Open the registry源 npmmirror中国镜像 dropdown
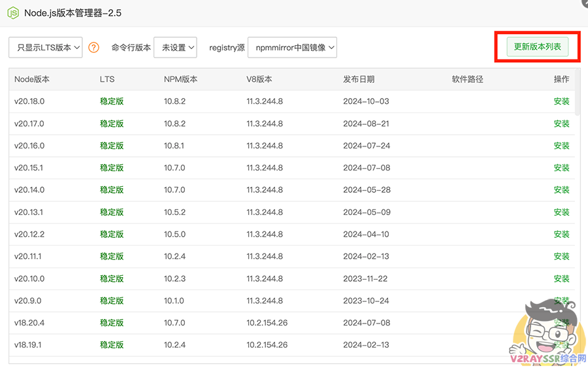588x368 pixels. pos(293,47)
